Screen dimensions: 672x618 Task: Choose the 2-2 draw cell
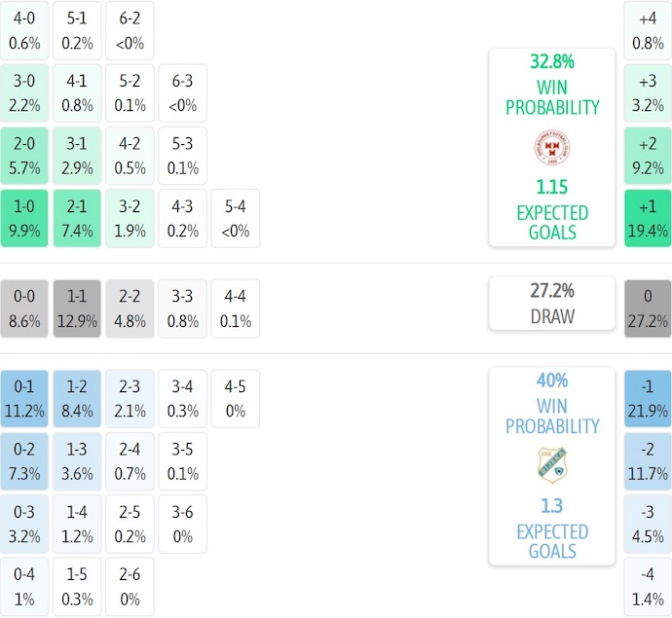[x=130, y=308]
